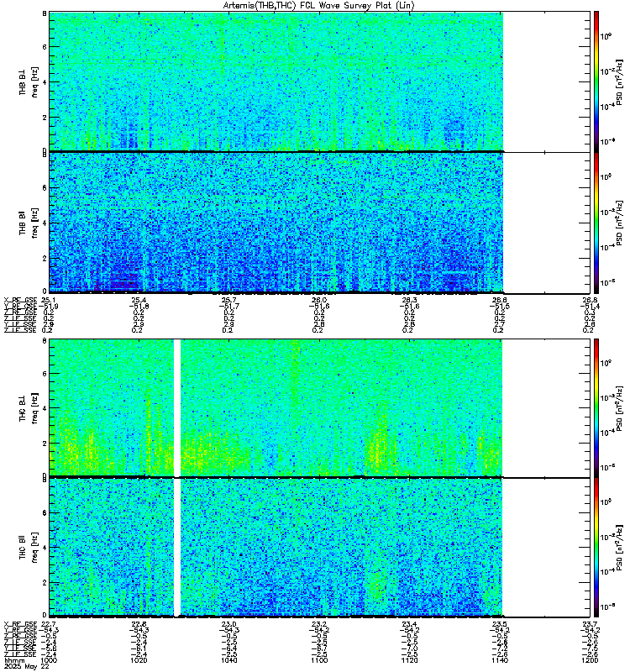Click the '1020' time tick label
The image size is (630, 672).
tap(139, 660)
